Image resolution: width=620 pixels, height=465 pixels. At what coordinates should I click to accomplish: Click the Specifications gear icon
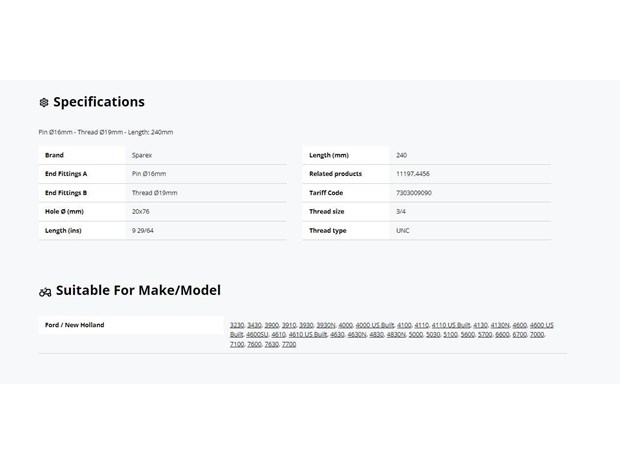(44, 102)
